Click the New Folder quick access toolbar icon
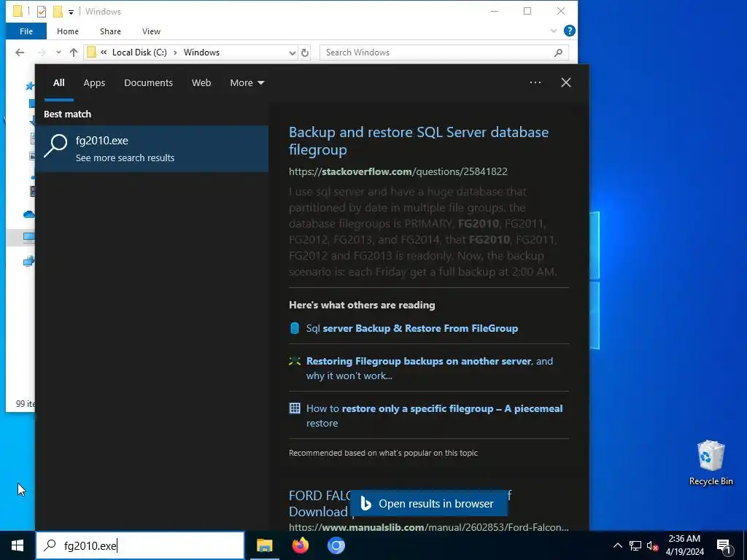This screenshot has height=560, width=747. click(58, 12)
